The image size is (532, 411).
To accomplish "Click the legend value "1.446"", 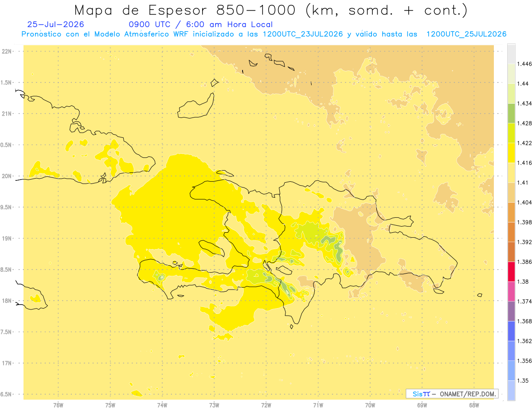I will pyautogui.click(x=524, y=64).
